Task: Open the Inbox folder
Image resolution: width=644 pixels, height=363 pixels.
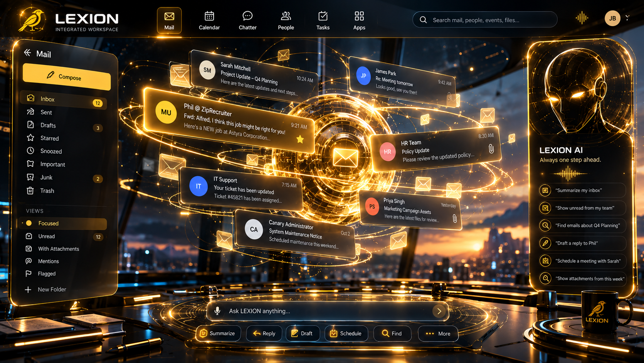Action: point(63,100)
